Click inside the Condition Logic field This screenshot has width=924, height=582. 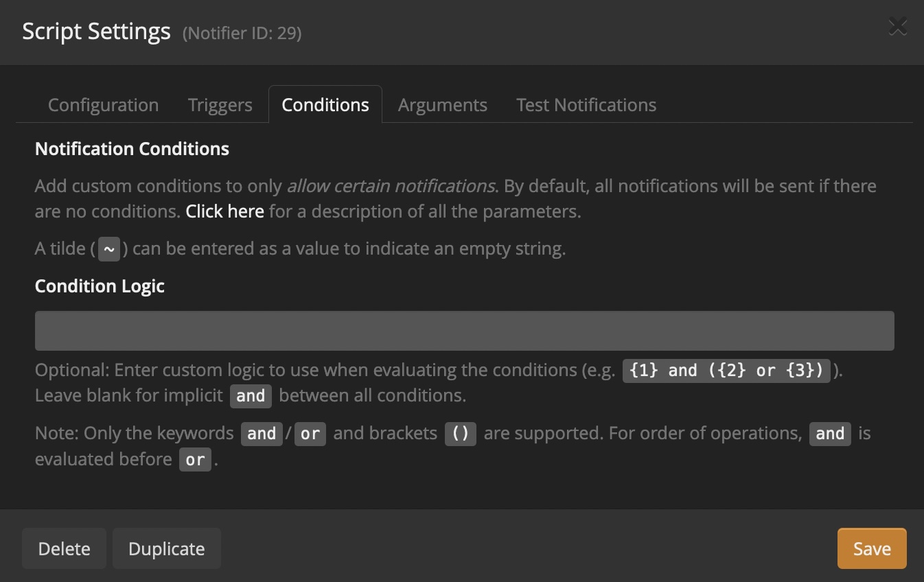pyautogui.click(x=464, y=330)
